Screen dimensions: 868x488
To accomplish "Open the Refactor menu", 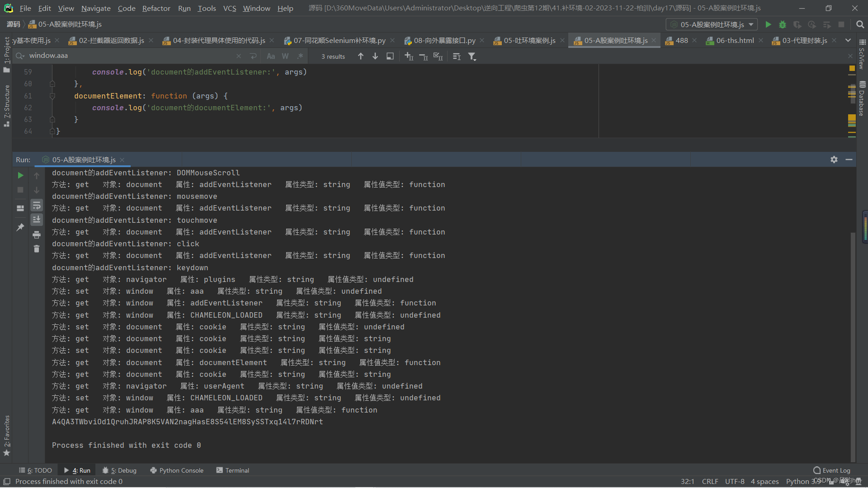I will click(156, 8).
